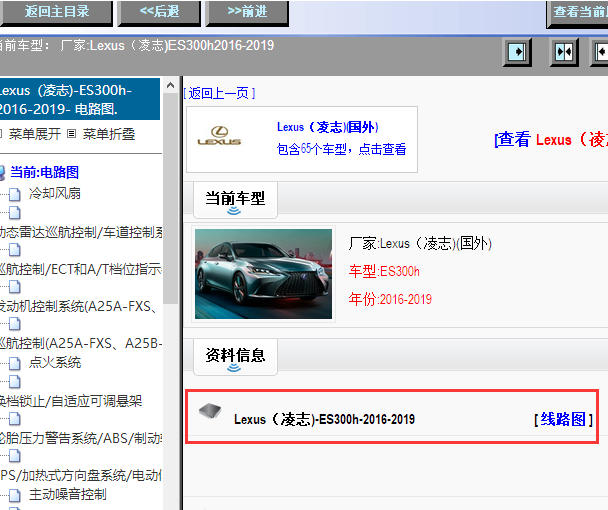Click the Lexus（凌志)-ES300h-2016-2019 entry text
608x510 pixels.
click(x=325, y=419)
